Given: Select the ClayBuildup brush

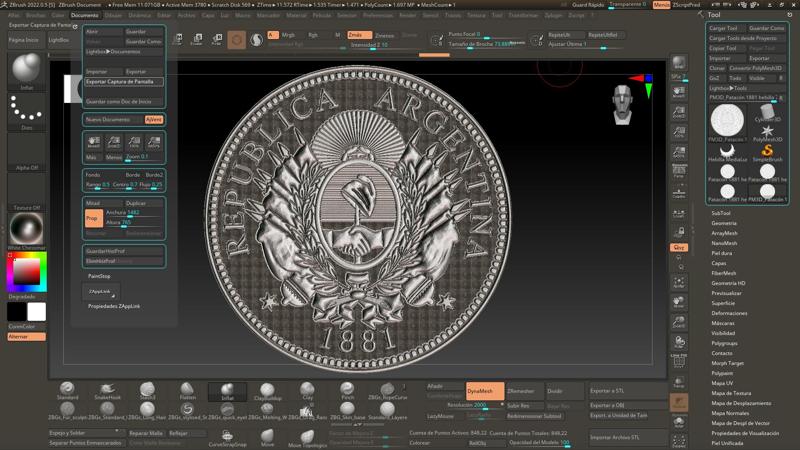Looking at the screenshot, I should pos(267,391).
